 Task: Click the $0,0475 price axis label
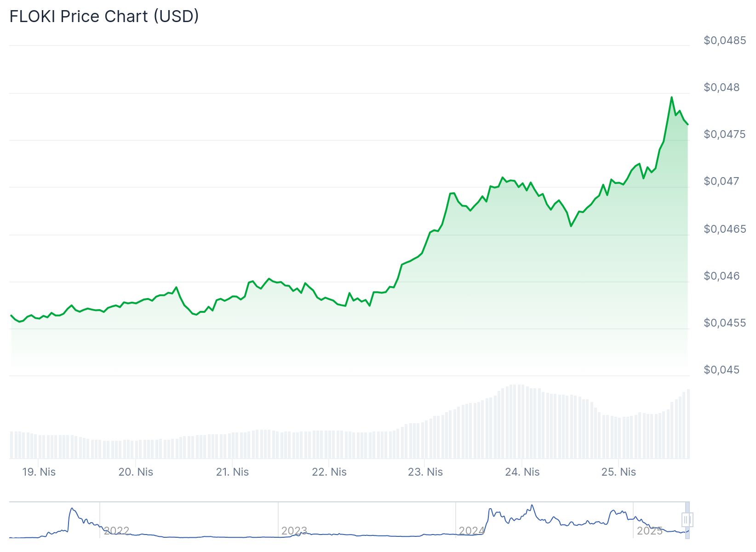[x=725, y=134]
